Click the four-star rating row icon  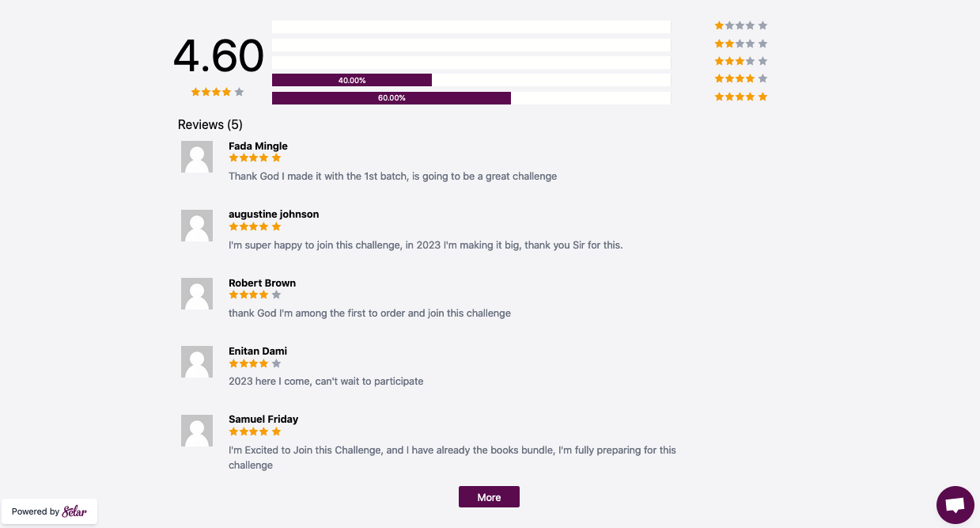741,78
